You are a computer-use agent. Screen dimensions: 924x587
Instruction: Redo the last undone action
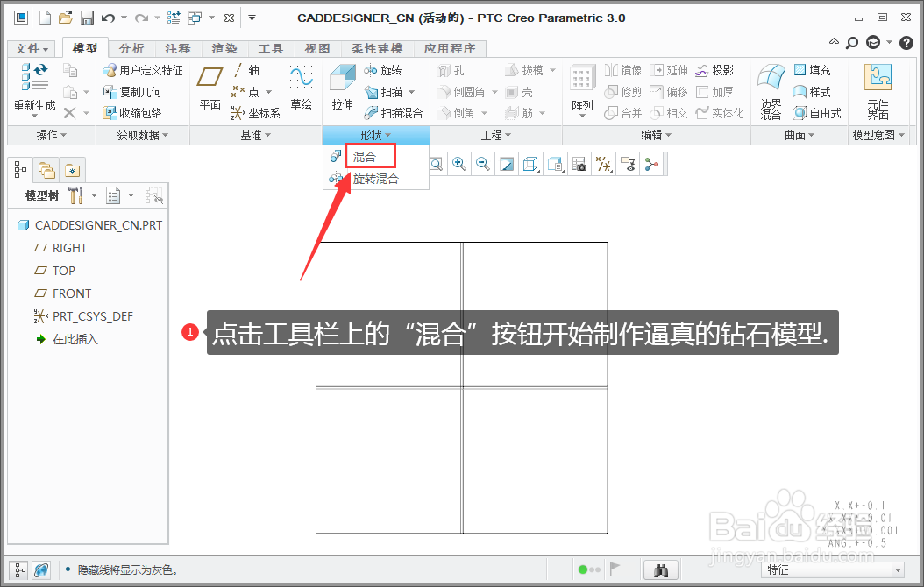tap(141, 18)
